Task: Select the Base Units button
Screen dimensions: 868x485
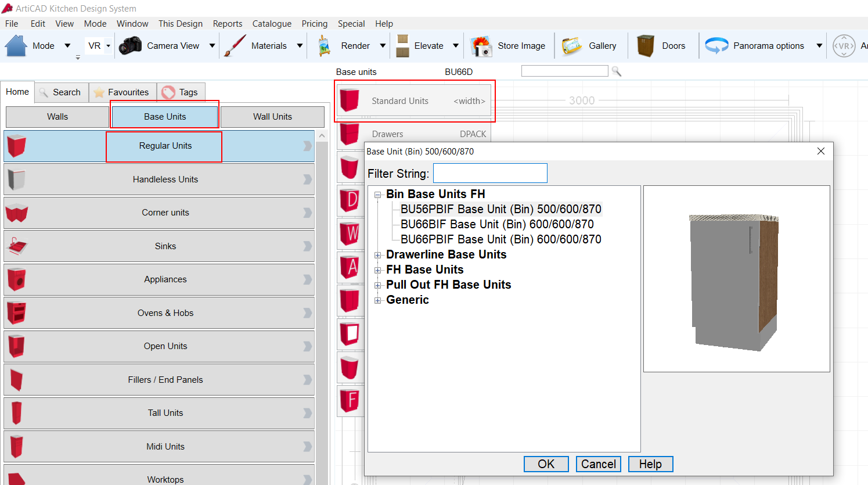Action: [x=165, y=117]
